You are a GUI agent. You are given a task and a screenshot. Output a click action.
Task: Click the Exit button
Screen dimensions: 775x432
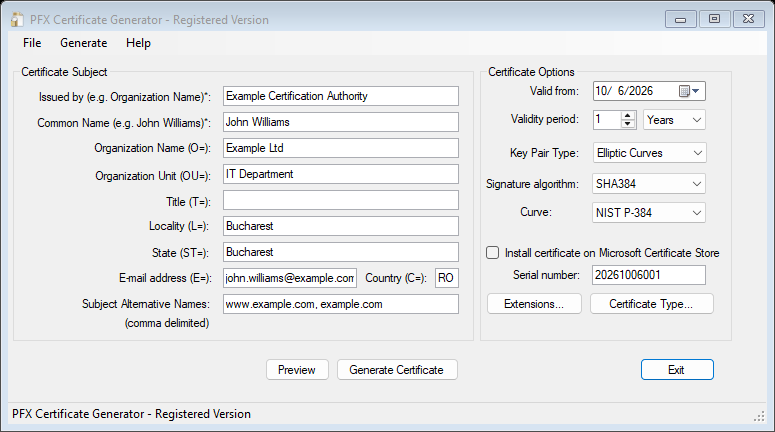point(677,370)
